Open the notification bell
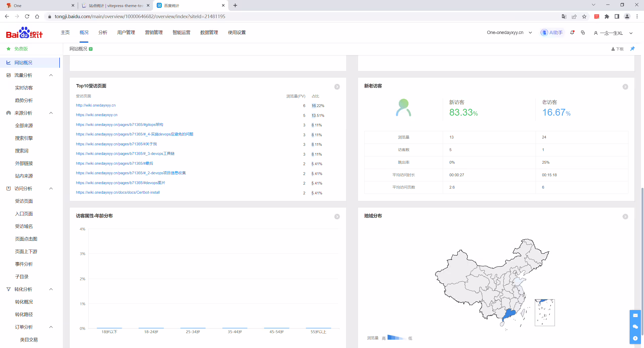Screen dimensions: 644x348 click(572, 32)
